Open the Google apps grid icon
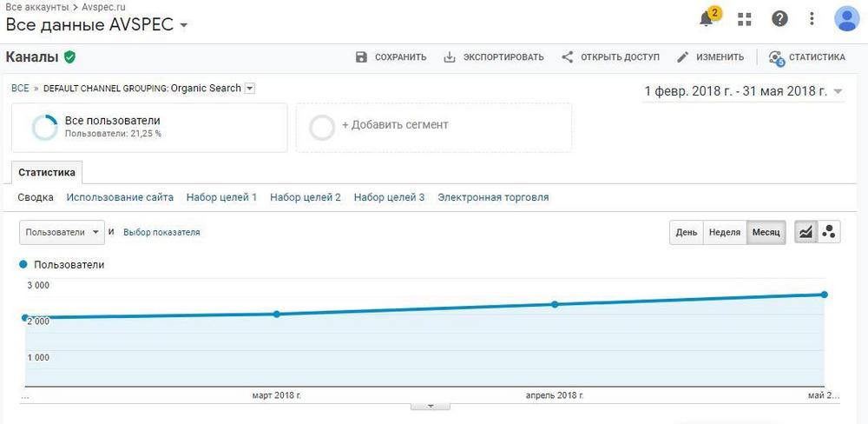 click(x=746, y=19)
